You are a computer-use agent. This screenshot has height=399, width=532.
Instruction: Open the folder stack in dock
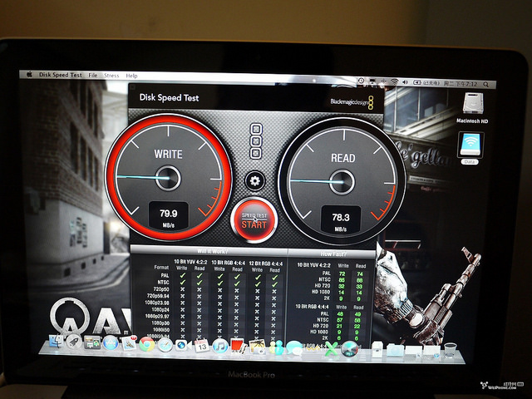click(x=396, y=350)
